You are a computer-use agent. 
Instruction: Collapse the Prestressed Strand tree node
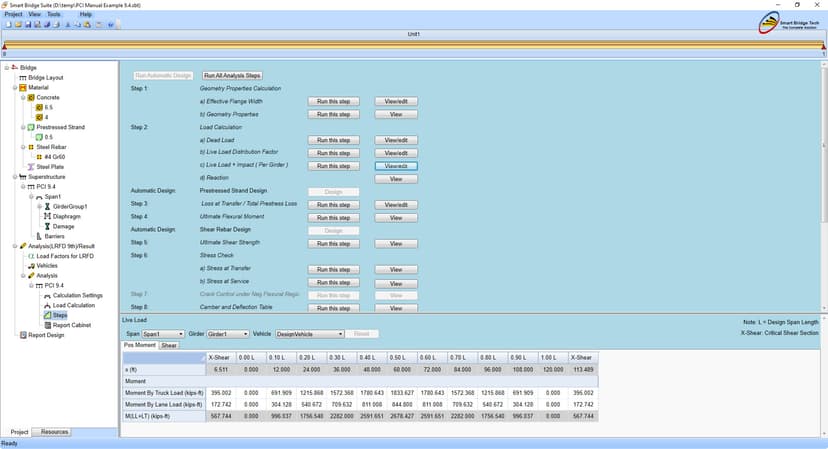pos(23,127)
